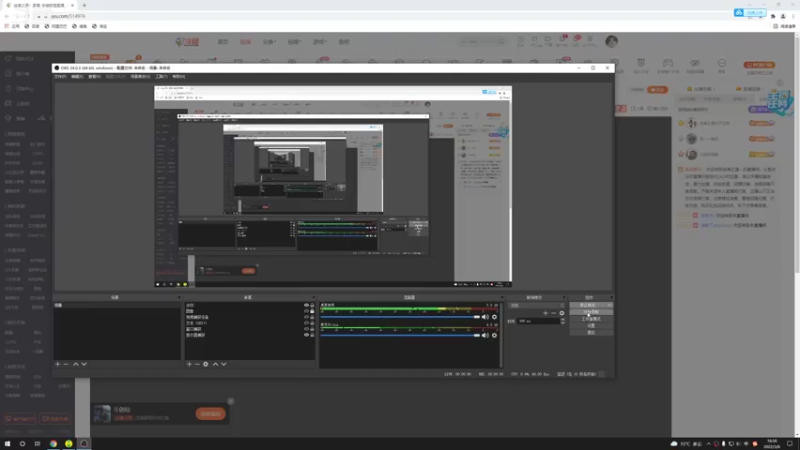Open 设置 from the Controls dock
This screenshot has height=450, width=800.
pos(591,326)
